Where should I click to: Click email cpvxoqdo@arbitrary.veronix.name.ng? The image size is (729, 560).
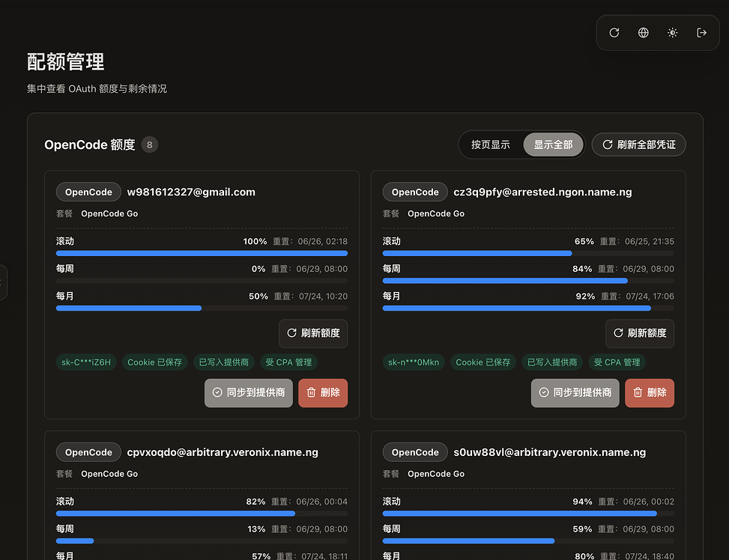point(223,452)
